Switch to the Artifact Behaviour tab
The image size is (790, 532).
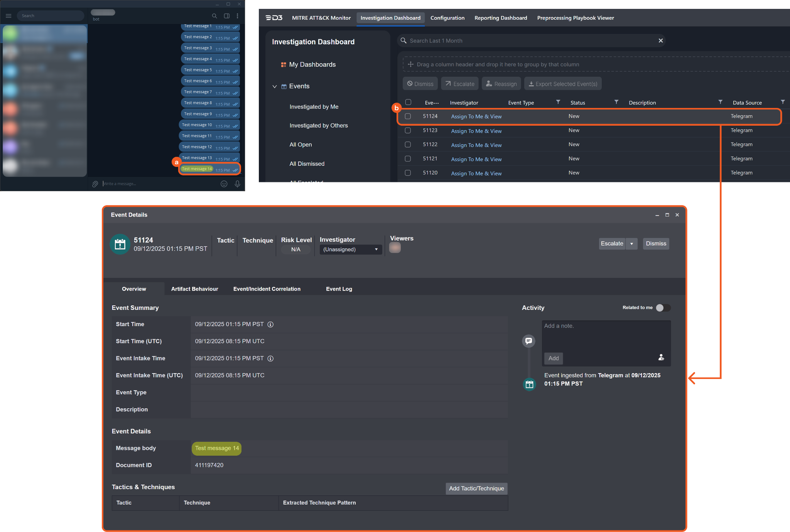point(194,289)
